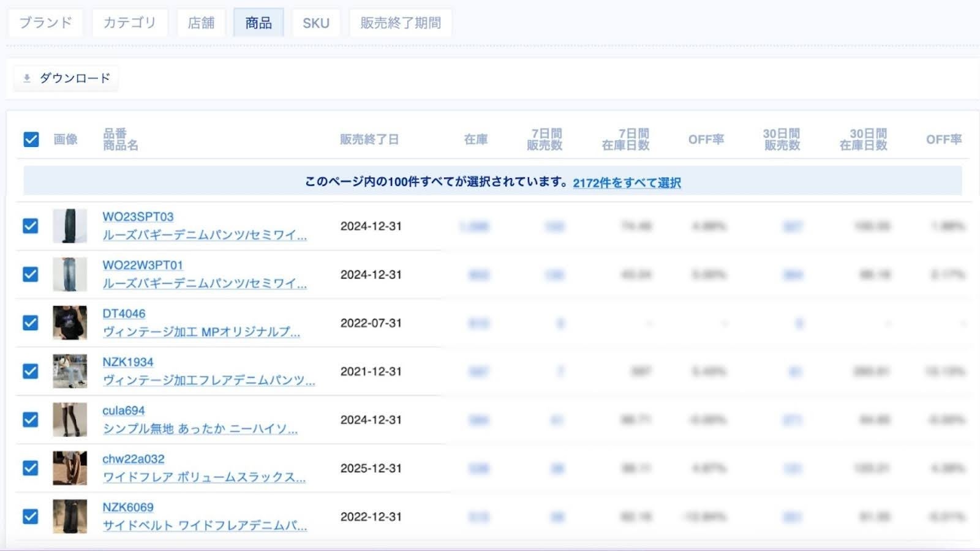View the DT4046 product image
Viewport: 980px width, 551px height.
click(x=70, y=323)
